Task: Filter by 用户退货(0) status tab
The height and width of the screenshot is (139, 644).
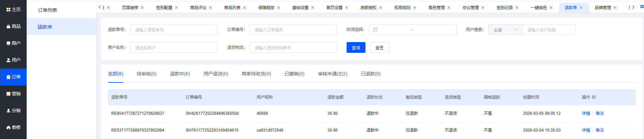Action: click(x=216, y=74)
